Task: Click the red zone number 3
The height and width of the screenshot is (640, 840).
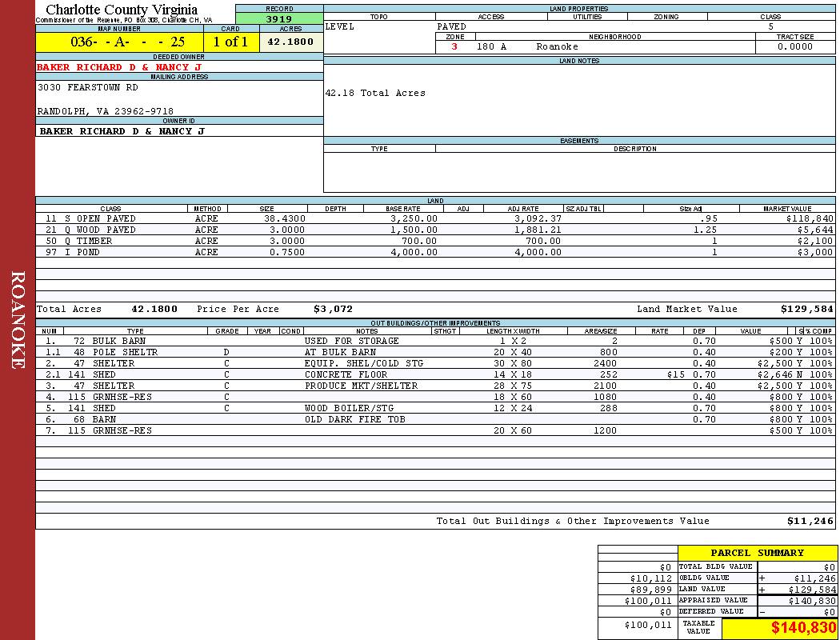Action: (x=454, y=47)
